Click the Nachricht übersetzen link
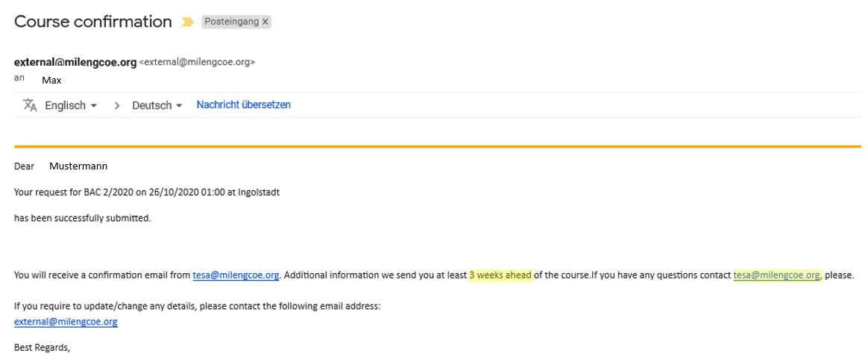The width and height of the screenshot is (868, 356). [x=243, y=105]
